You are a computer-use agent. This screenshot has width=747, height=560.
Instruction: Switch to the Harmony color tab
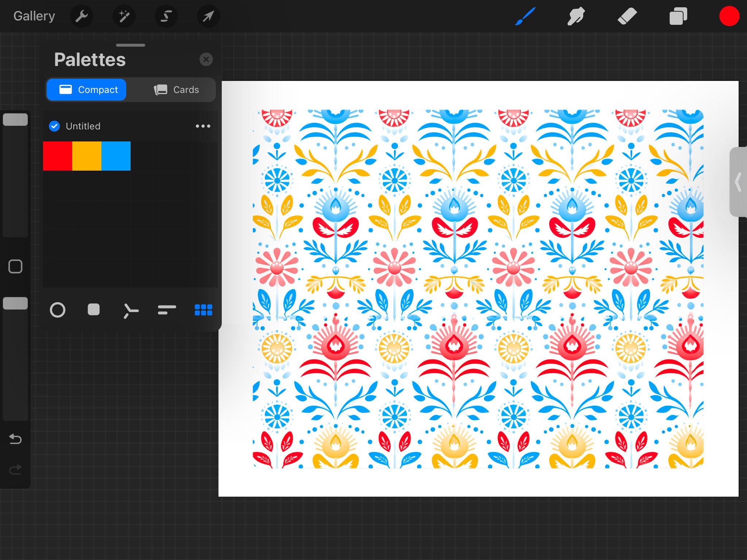131,311
